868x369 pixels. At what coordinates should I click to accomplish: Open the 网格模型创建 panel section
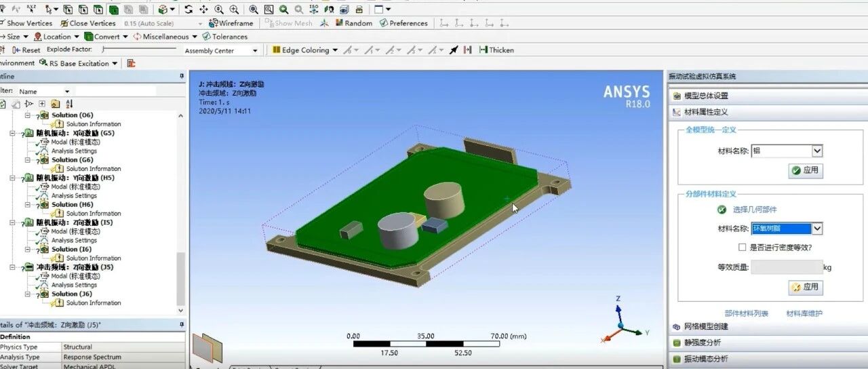[768, 326]
